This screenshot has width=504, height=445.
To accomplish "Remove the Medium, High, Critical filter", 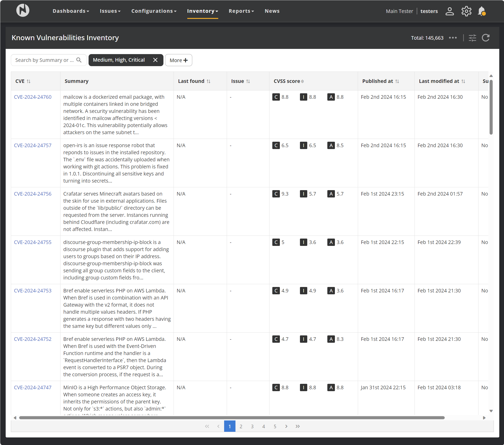I will tap(155, 60).
